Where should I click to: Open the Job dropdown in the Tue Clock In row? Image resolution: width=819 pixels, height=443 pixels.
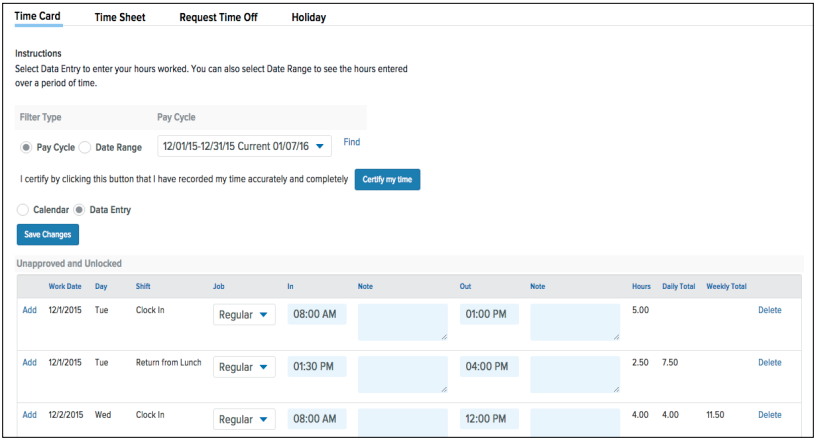pos(244,315)
